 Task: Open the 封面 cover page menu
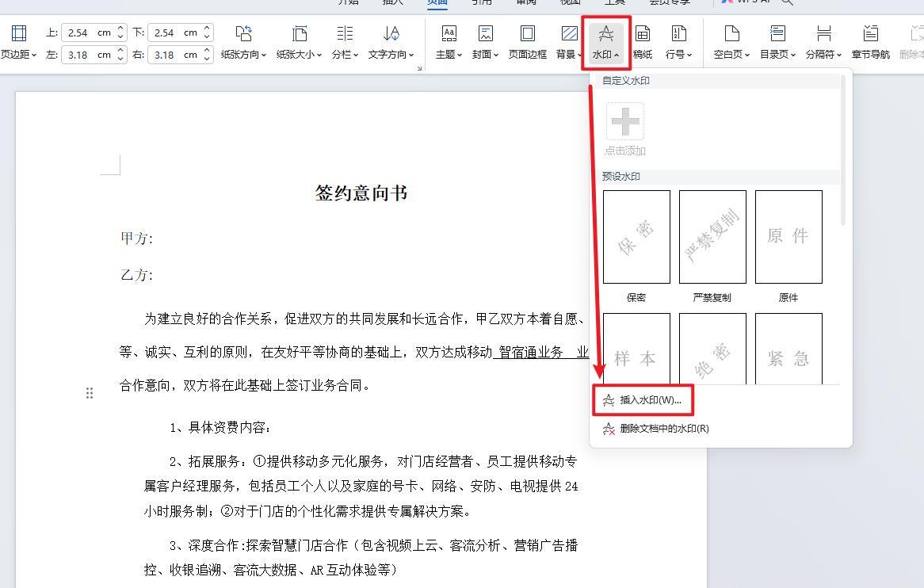485,41
